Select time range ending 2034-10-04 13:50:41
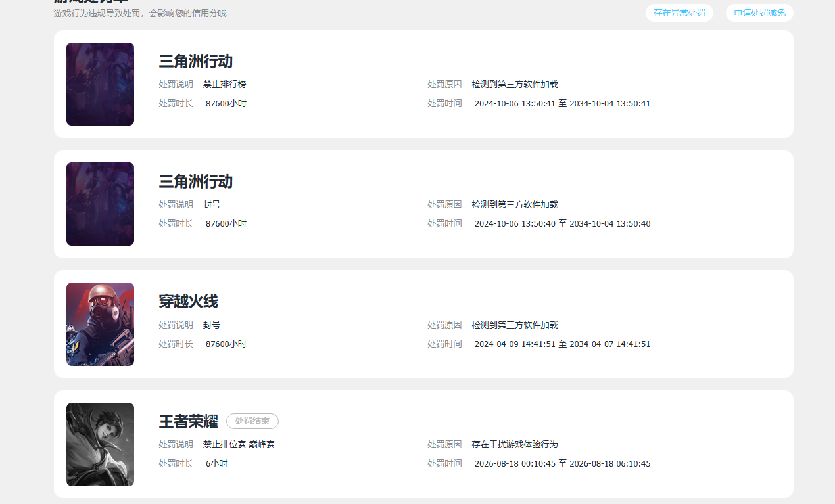The width and height of the screenshot is (835, 504). (562, 103)
